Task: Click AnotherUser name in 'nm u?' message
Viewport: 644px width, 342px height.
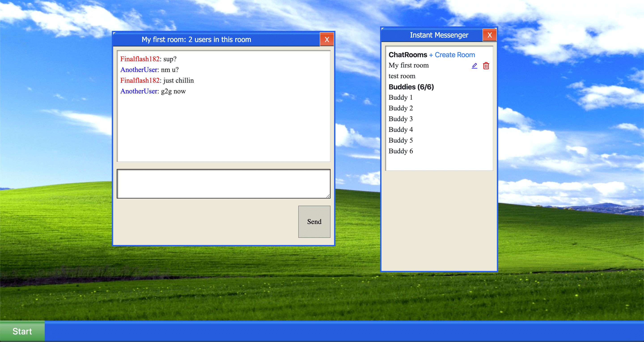Action: [x=139, y=70]
